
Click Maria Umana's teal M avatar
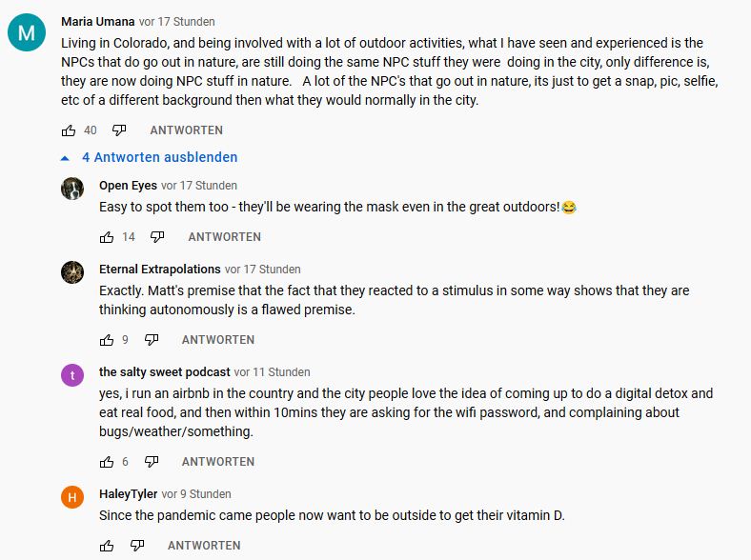tap(26, 34)
